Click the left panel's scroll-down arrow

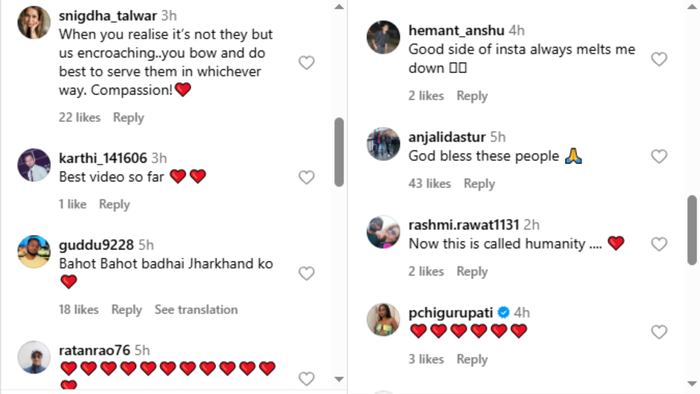[x=339, y=379]
